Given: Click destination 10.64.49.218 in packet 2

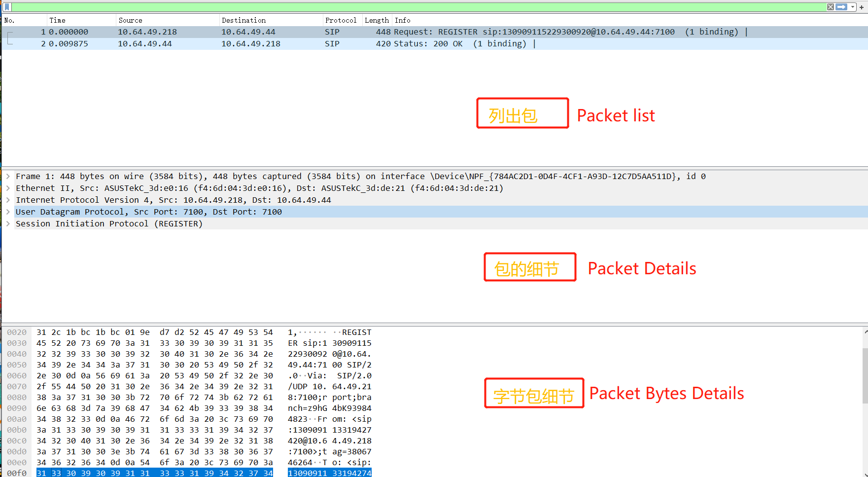Looking at the screenshot, I should (251, 43).
